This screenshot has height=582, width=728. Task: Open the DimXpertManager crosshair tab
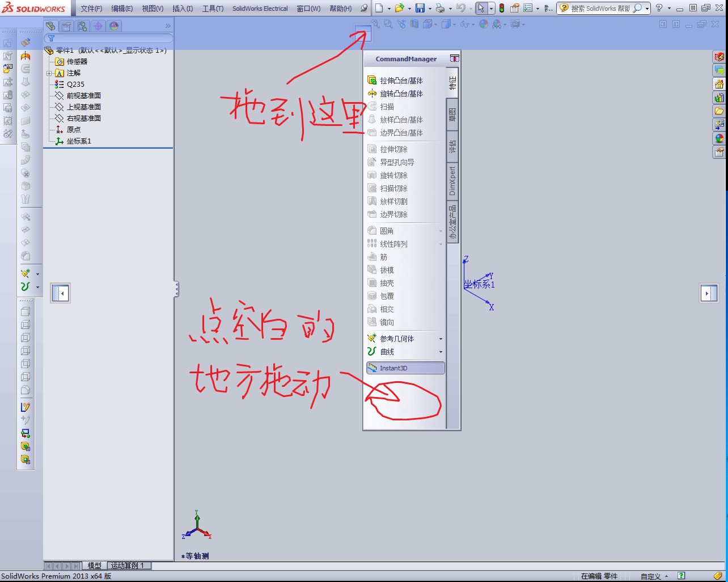coord(98,26)
